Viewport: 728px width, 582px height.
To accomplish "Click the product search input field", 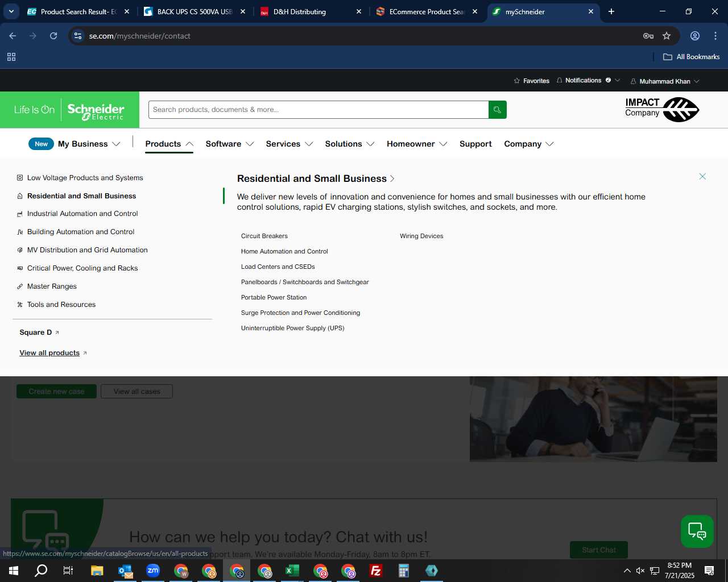I will (x=318, y=110).
